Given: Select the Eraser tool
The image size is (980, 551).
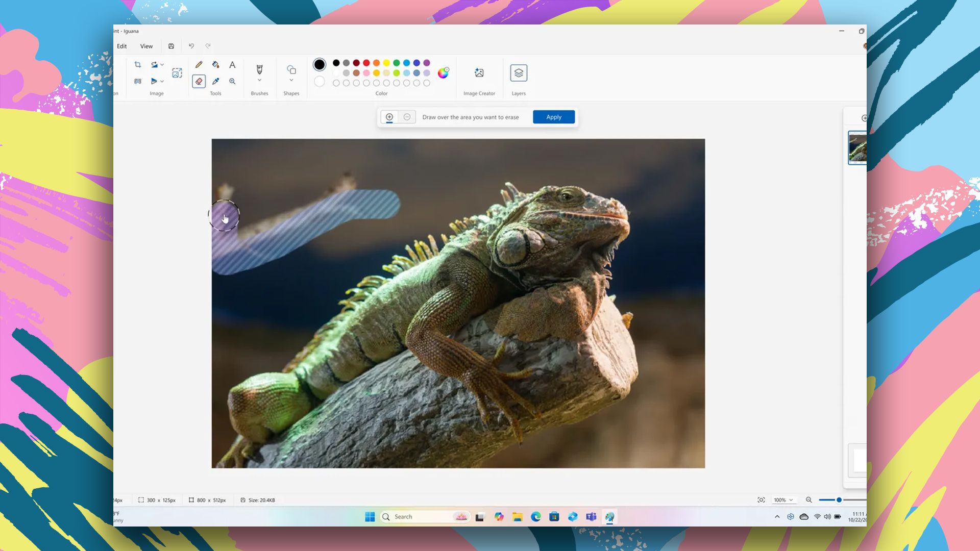Looking at the screenshot, I should tap(199, 81).
